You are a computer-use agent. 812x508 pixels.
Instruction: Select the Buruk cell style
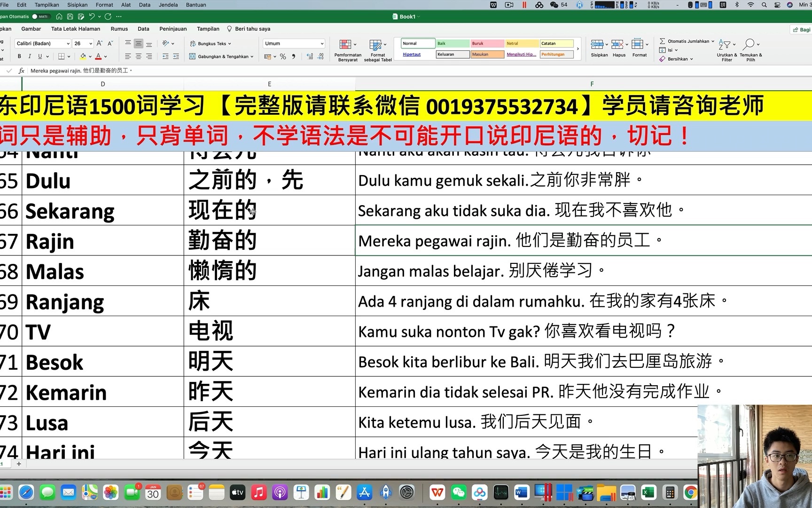487,43
